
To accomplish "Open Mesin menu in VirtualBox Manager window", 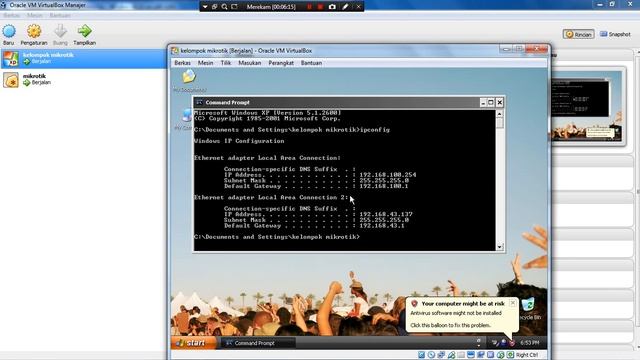I will coord(35,16).
